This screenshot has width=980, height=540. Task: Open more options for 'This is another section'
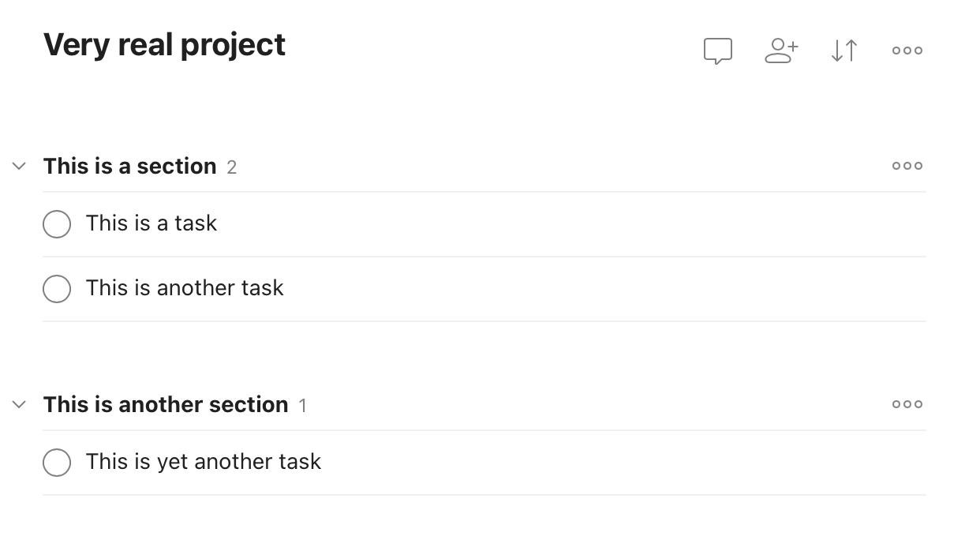pos(907,404)
